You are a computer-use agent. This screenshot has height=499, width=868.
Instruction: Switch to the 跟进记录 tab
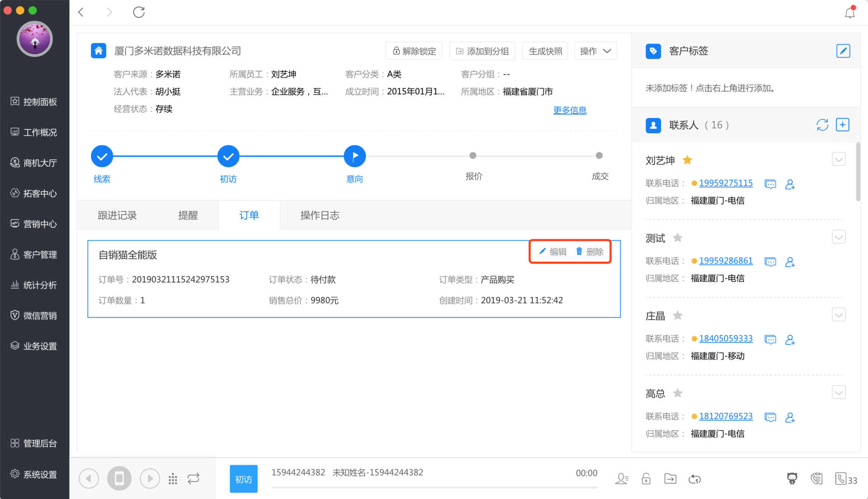118,215
